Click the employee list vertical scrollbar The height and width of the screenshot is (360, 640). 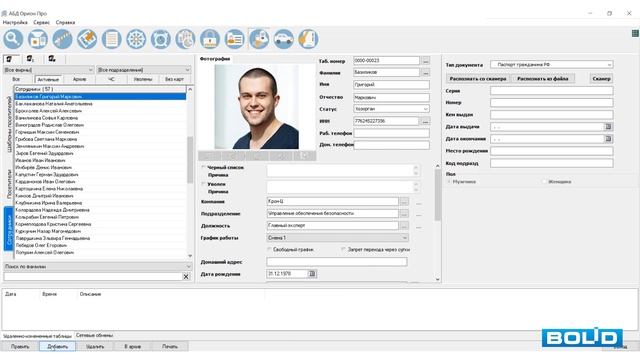(190, 171)
